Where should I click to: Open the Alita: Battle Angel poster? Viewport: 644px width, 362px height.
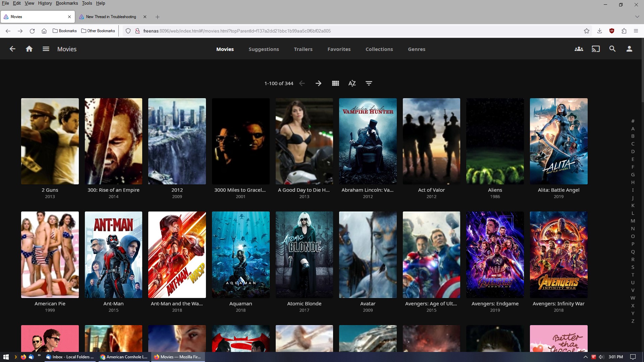(558, 141)
